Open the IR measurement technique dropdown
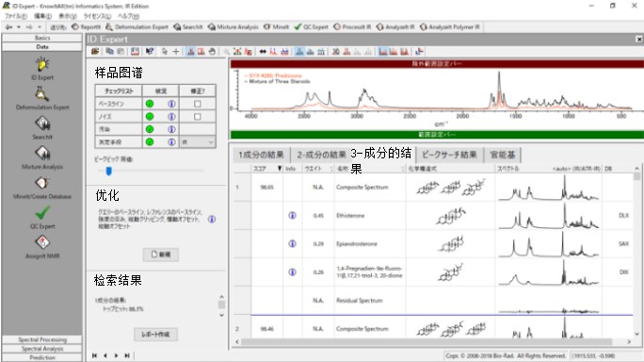 (x=198, y=142)
